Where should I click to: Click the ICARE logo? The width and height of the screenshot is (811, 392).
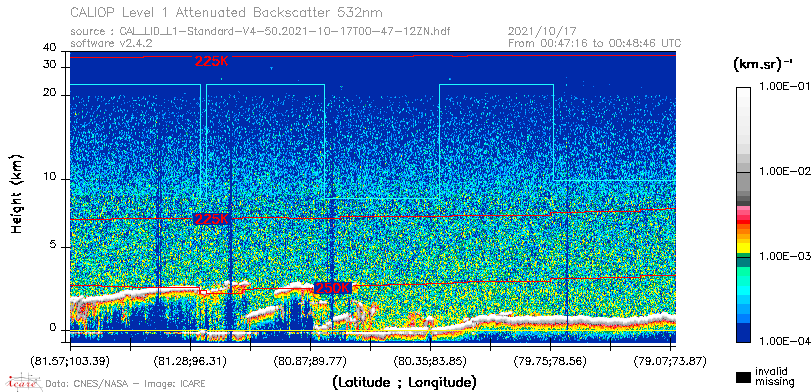(x=23, y=382)
